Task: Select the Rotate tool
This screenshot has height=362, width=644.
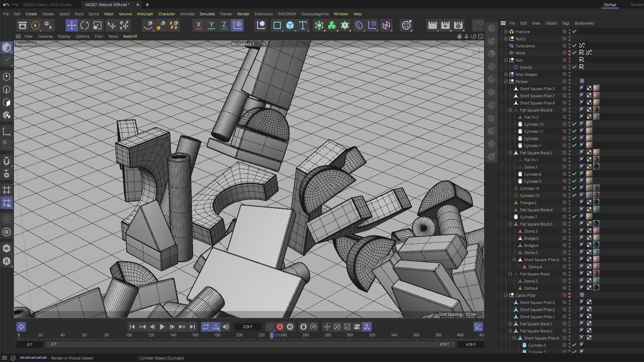Action: point(85,25)
